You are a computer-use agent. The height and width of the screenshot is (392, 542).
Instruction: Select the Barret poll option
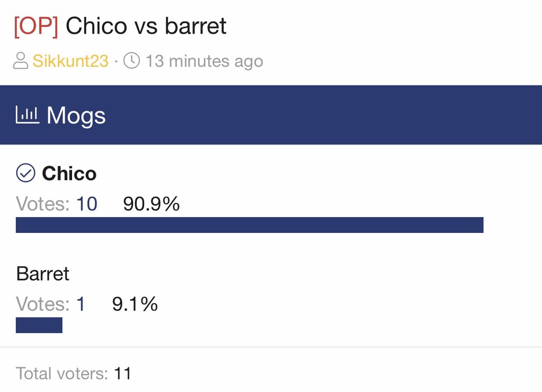[43, 273]
